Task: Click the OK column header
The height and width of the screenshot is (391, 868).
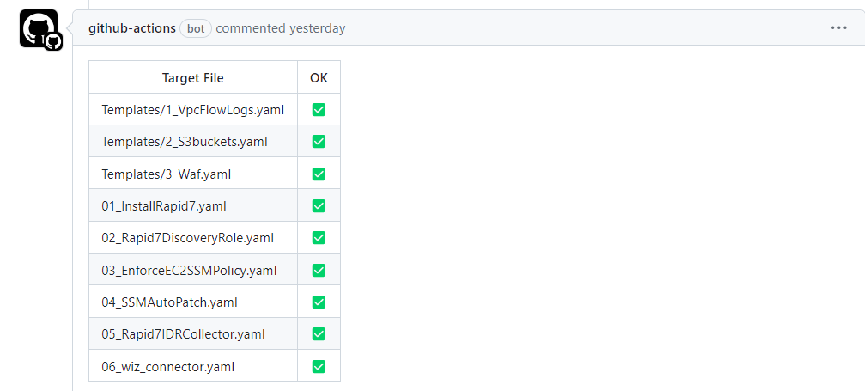Action: point(319,78)
